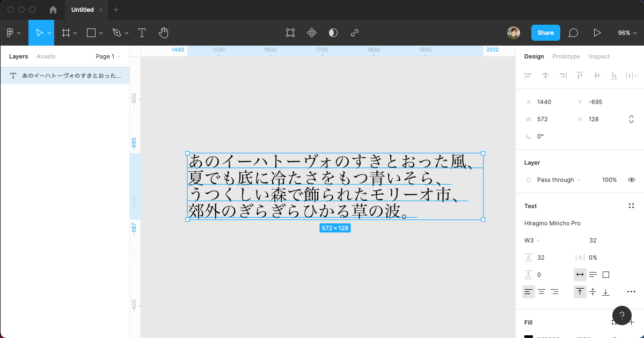Image resolution: width=644 pixels, height=338 pixels.
Task: Open the help question mark button
Action: 622,315
